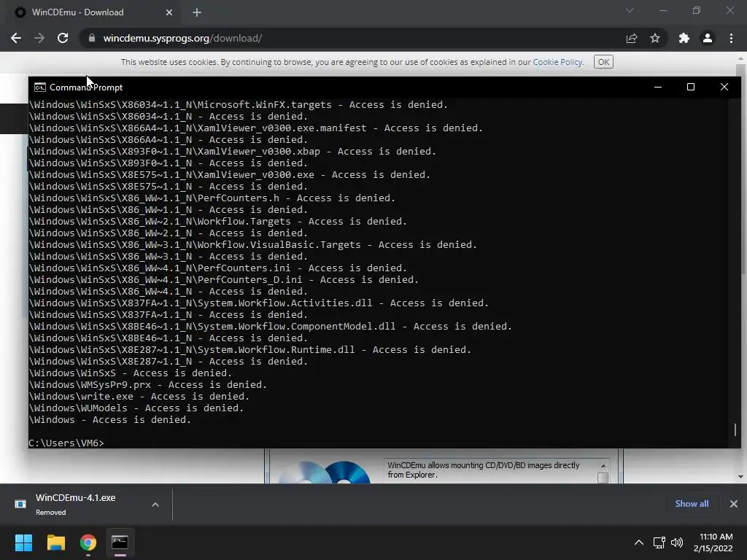Share this page via address bar icon
This screenshot has width=747, height=560.
tap(632, 38)
